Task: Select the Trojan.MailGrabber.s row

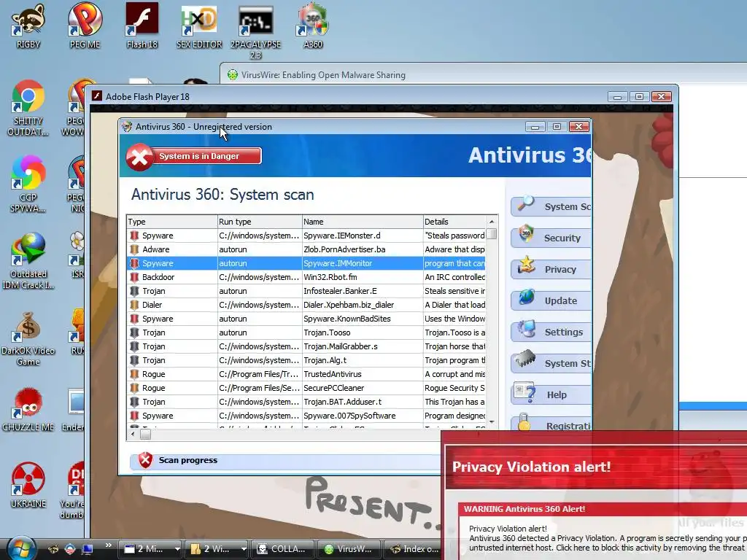Action: (x=306, y=346)
